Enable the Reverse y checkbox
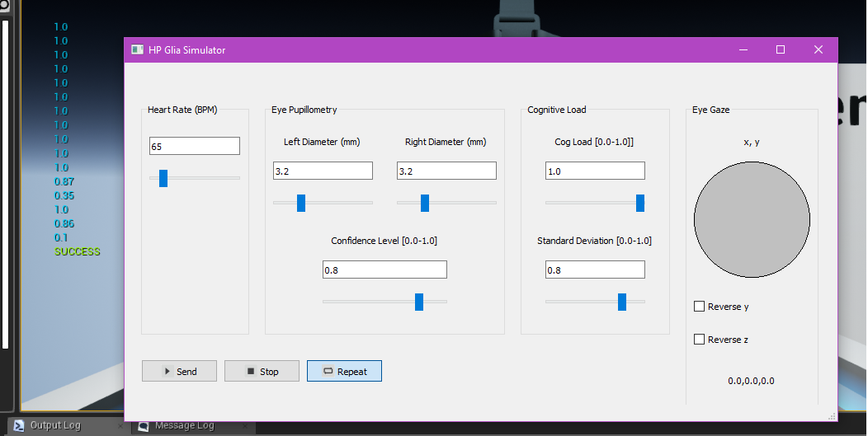The width and height of the screenshot is (868, 436). (x=700, y=307)
